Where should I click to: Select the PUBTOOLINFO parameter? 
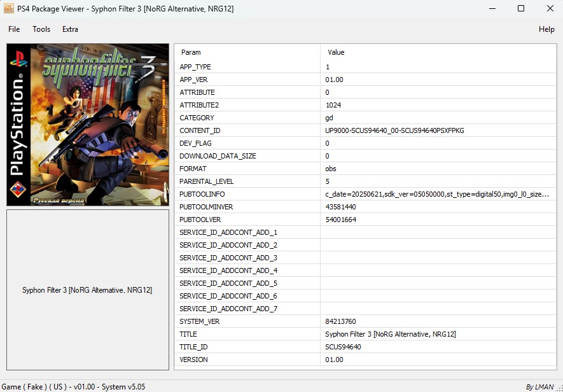click(x=202, y=194)
